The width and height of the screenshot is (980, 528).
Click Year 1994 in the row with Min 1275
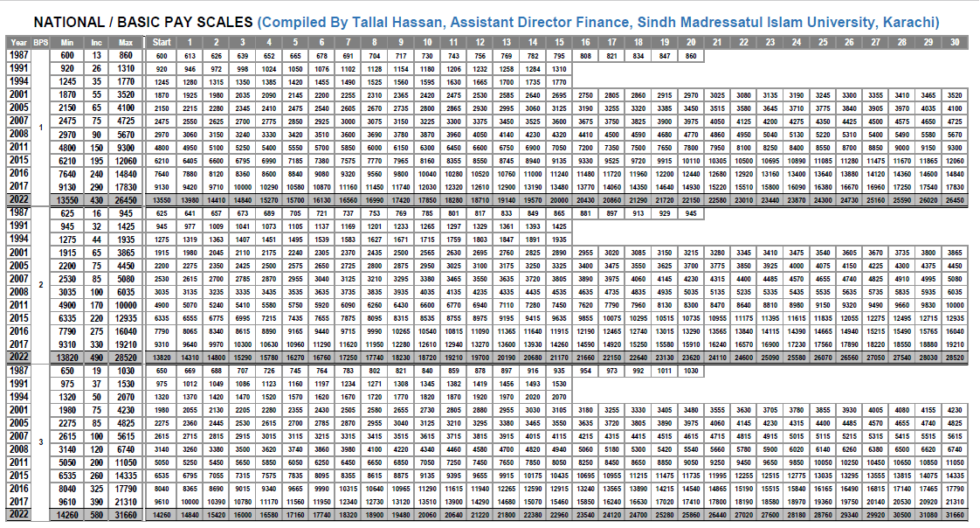coord(18,239)
